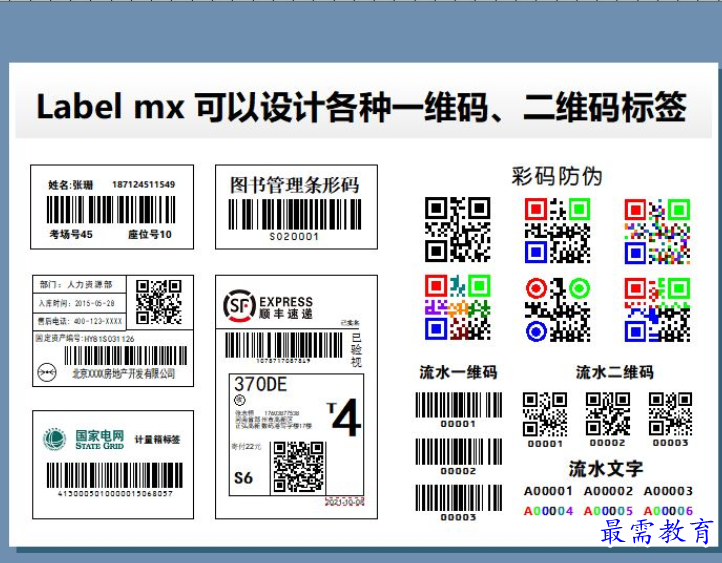Select the S6 text
Viewport: 722px width, 563px height.
point(243,478)
